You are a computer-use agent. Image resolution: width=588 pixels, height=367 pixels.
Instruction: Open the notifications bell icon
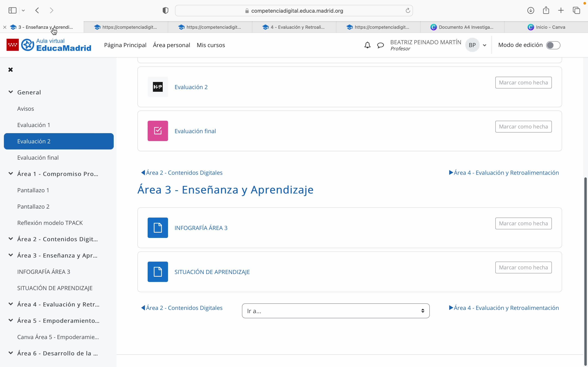367,45
